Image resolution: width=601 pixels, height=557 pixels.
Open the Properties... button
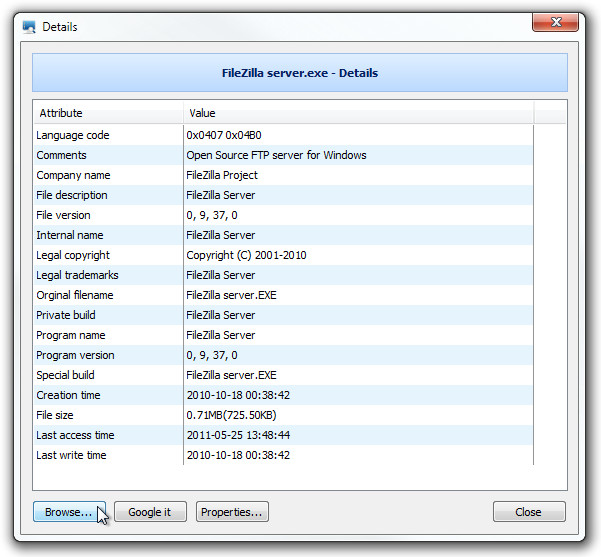point(232,511)
